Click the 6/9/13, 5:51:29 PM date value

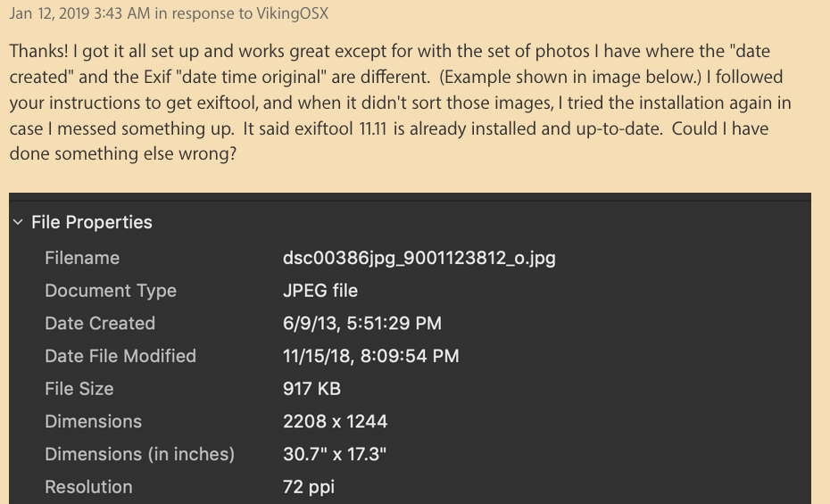pos(361,323)
